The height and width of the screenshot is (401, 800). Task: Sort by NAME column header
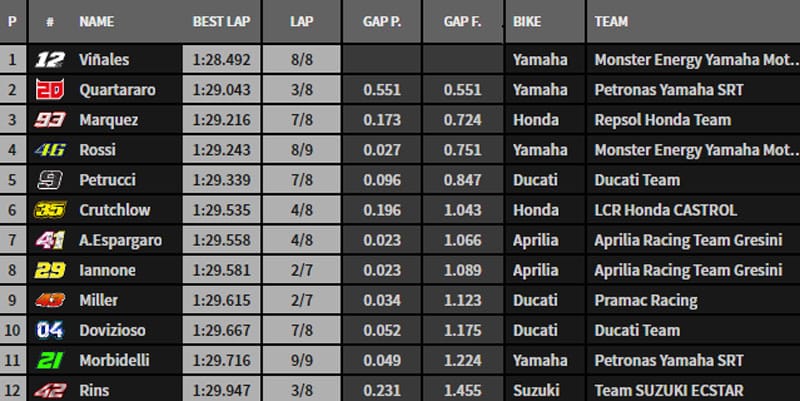tap(97, 21)
